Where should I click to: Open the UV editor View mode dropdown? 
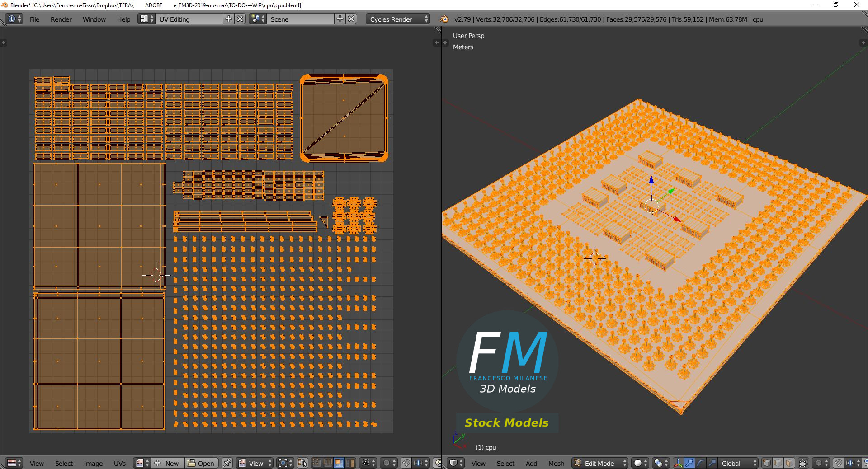point(255,463)
